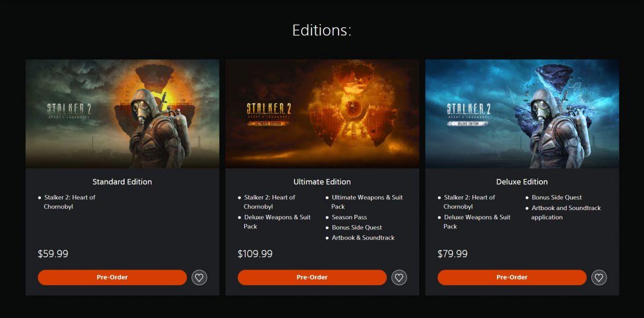Select the Deluxe Edition title
This screenshot has height=318, width=644.
pos(522,182)
